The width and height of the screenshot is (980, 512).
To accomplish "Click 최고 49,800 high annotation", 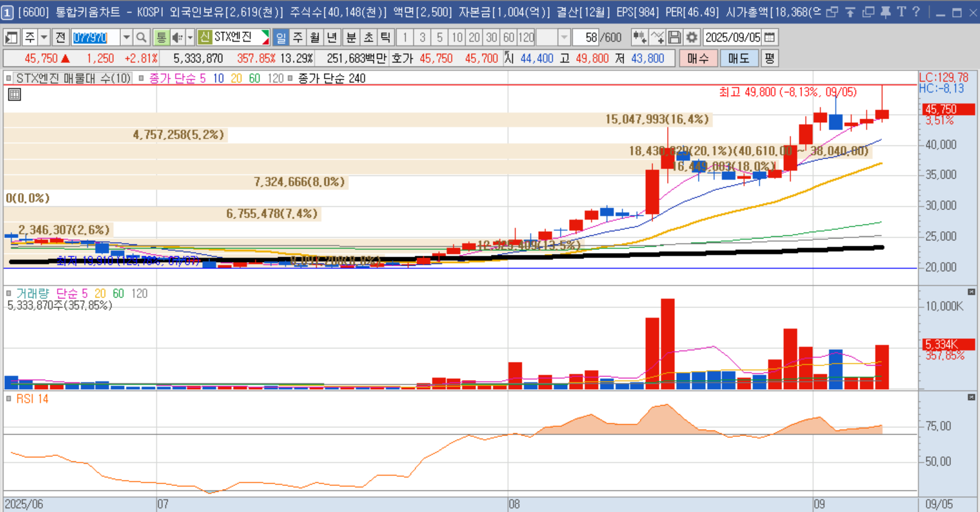I will click(788, 92).
